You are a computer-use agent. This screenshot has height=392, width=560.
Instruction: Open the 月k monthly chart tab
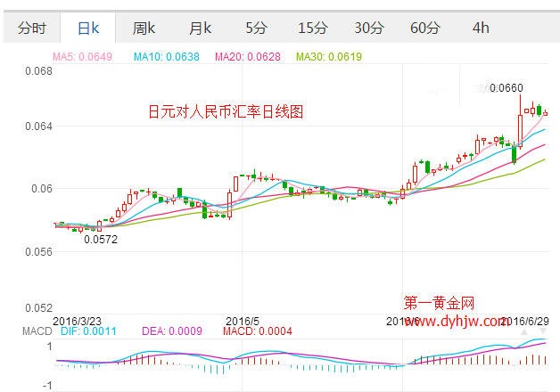200,28
